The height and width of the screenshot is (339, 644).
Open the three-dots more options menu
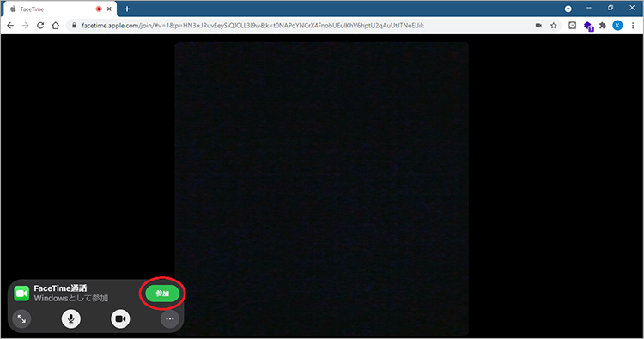pyautogui.click(x=170, y=318)
